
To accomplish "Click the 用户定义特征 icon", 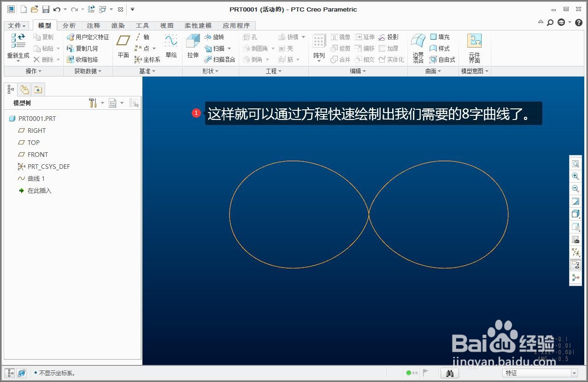I will pyautogui.click(x=88, y=37).
